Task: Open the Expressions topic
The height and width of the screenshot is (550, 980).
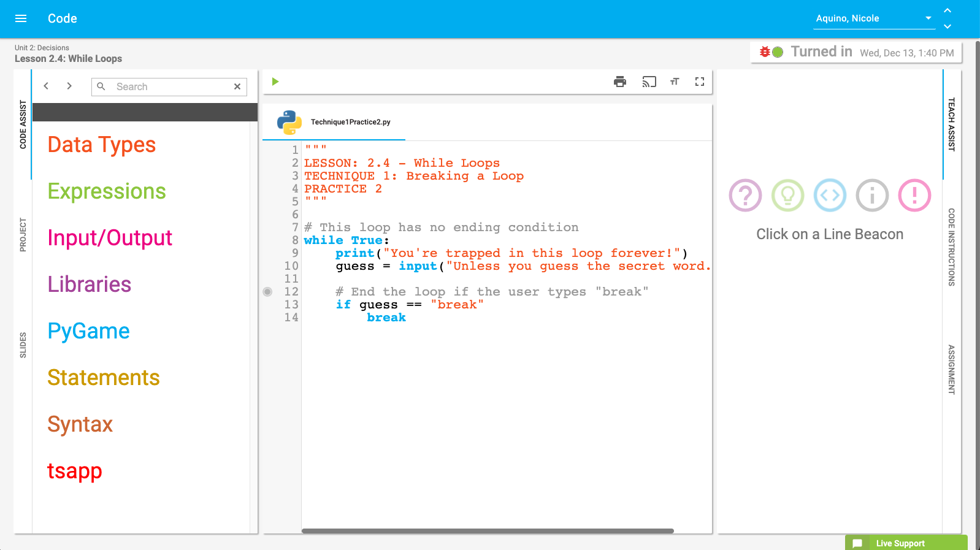Action: click(107, 191)
